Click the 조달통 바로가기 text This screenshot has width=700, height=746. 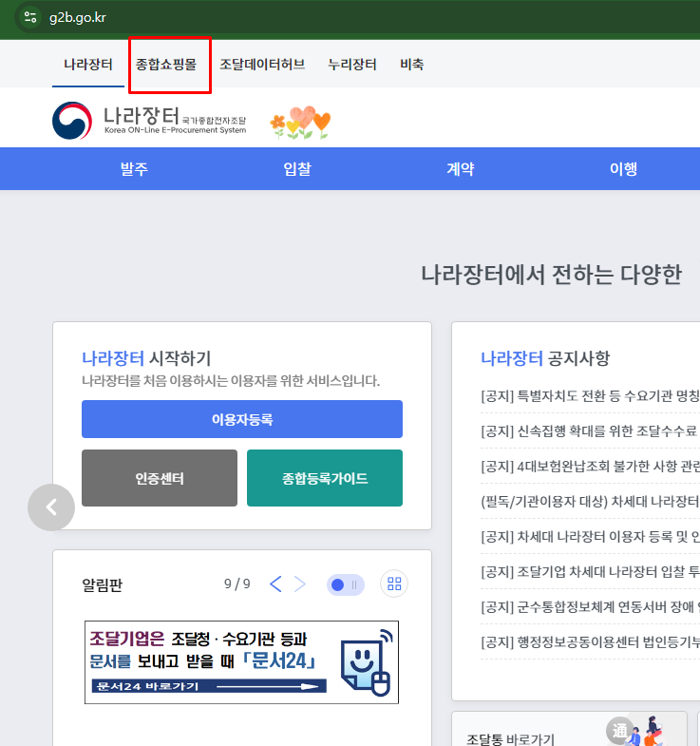click(510, 738)
